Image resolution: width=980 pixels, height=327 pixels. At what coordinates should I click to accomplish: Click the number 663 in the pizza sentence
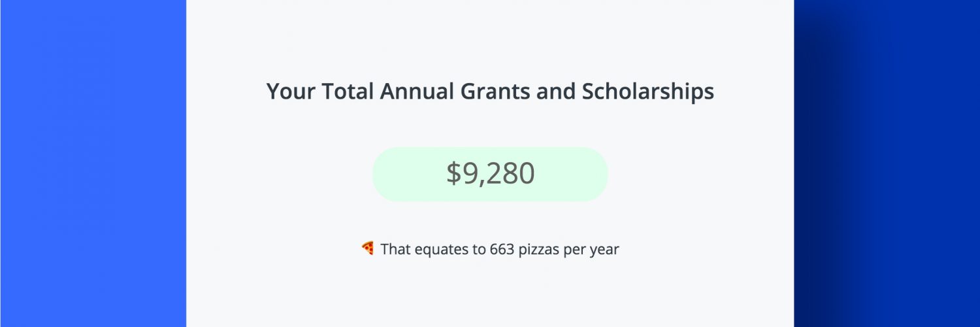pos(502,249)
